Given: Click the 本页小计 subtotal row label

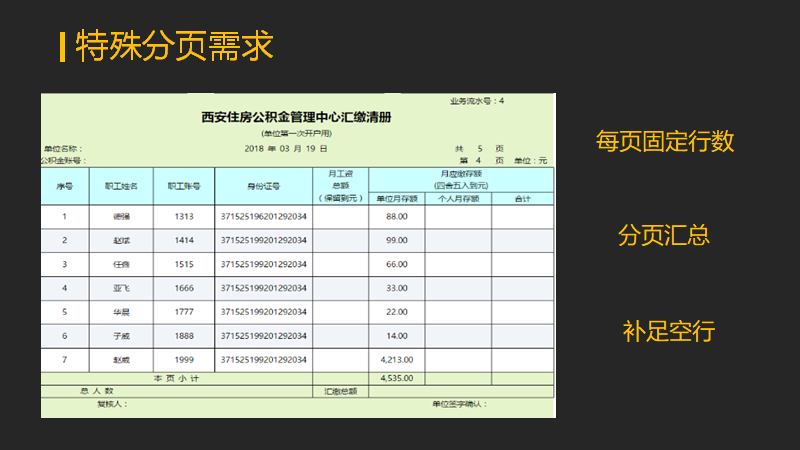Looking at the screenshot, I should click(177, 379).
